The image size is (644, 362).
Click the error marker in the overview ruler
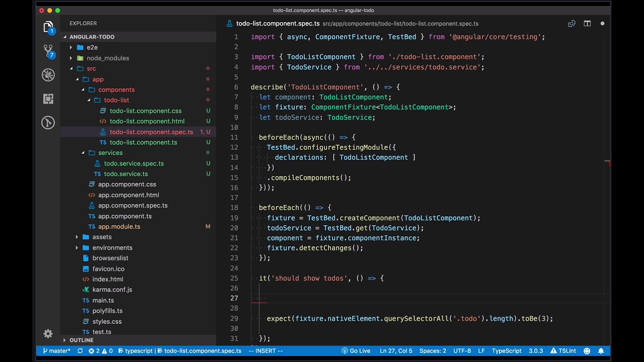pyautogui.click(x=607, y=163)
